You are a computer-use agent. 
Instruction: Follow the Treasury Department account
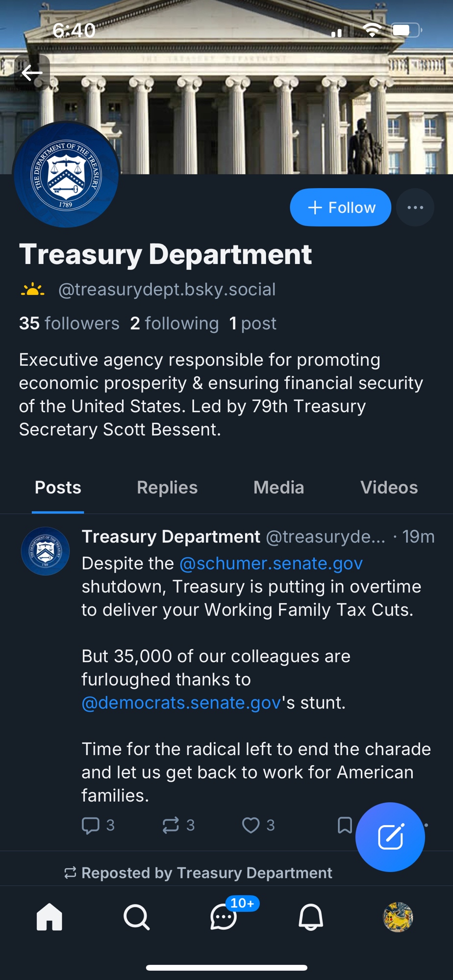pos(340,207)
